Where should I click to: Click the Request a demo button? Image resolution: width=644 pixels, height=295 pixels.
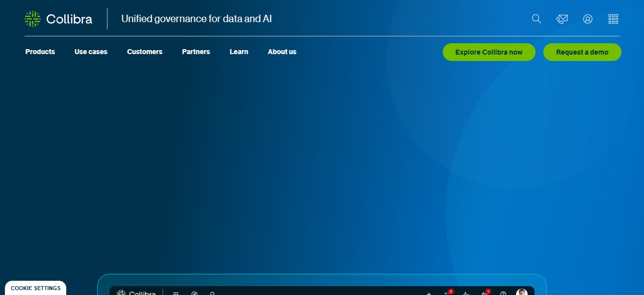tap(582, 52)
